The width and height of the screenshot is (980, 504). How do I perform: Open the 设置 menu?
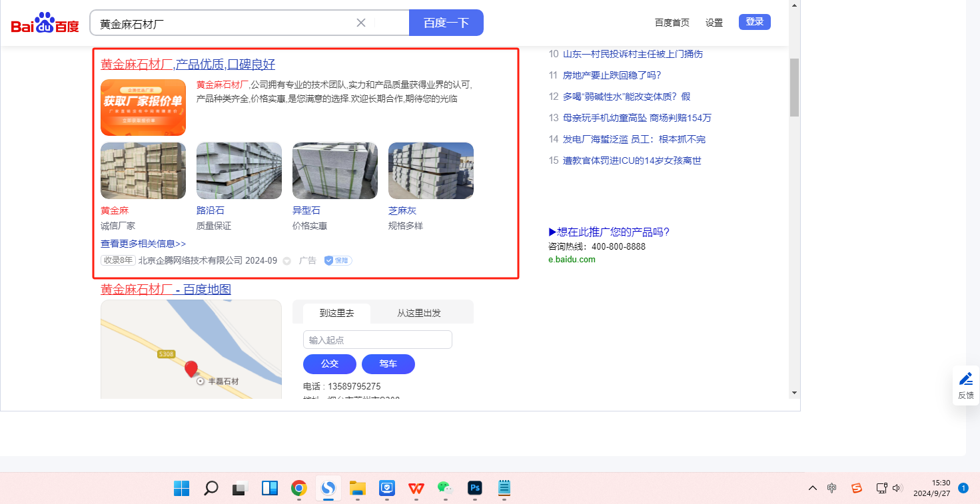(714, 23)
